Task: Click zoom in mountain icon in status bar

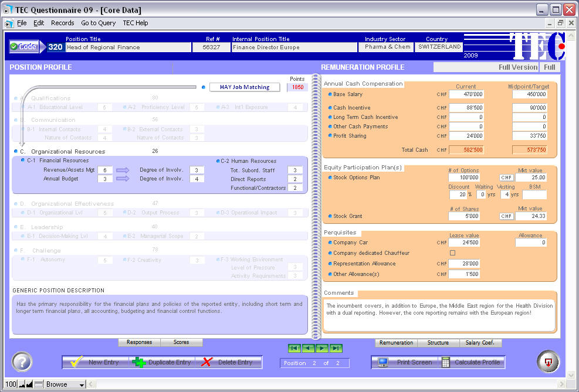Action: click(x=29, y=384)
